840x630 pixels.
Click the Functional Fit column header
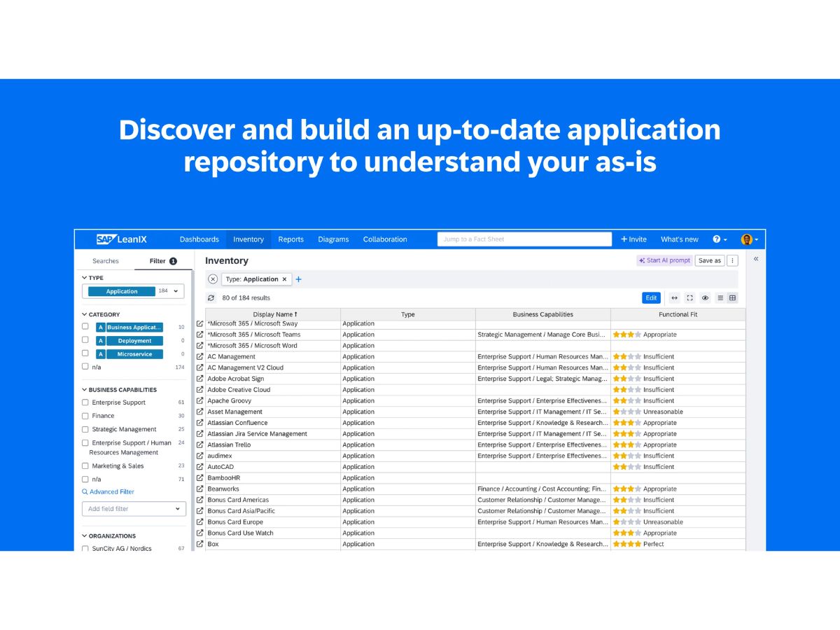coord(678,315)
